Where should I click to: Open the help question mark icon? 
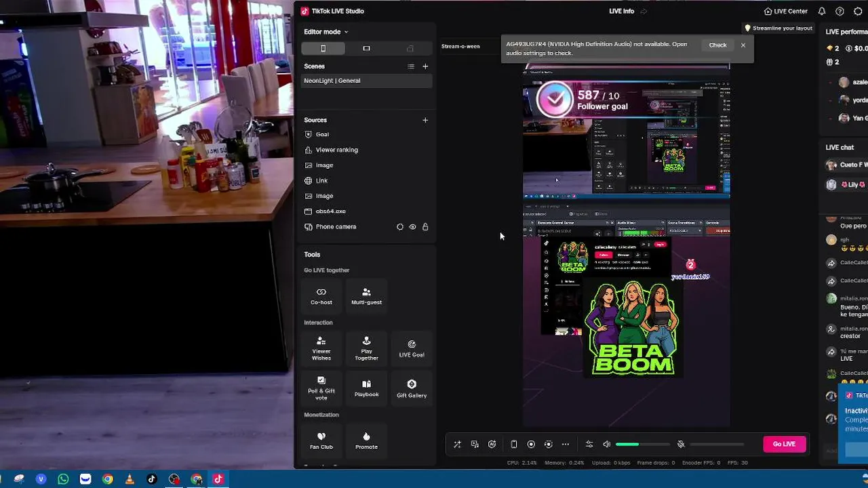[x=840, y=12]
